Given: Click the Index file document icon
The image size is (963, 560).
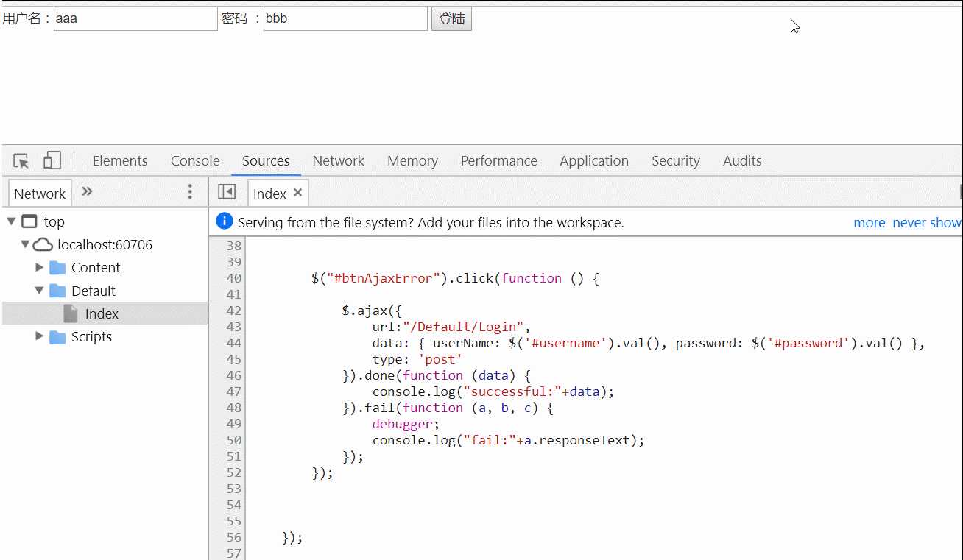Looking at the screenshot, I should [x=71, y=313].
